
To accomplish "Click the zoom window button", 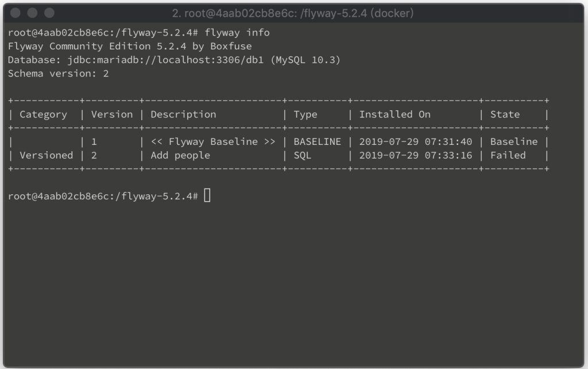I will pyautogui.click(x=49, y=13).
